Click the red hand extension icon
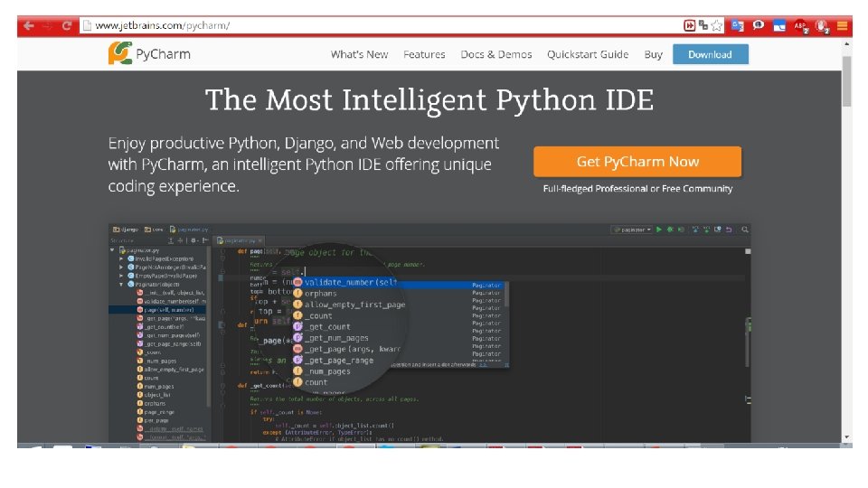Viewport: 868px width, 488px height. (822, 26)
